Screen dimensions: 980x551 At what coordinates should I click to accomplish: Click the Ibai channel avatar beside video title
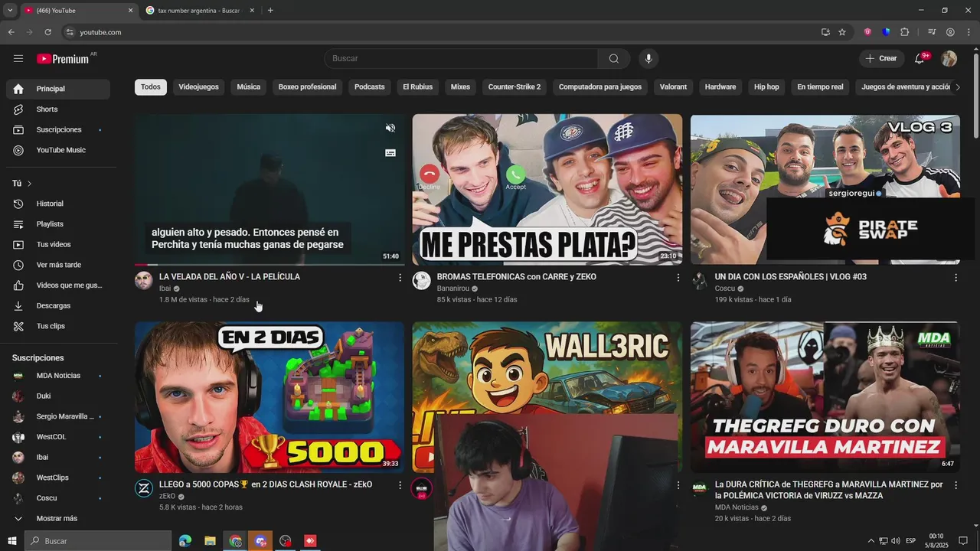(x=144, y=280)
